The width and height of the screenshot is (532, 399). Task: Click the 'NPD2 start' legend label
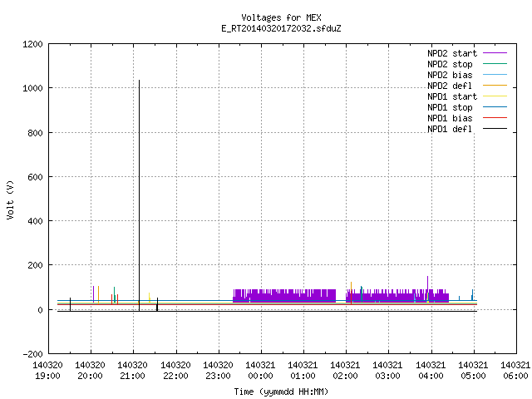[452, 53]
